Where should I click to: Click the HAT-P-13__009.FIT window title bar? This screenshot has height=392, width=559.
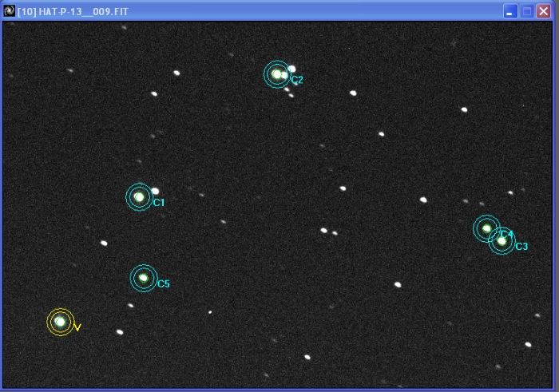coord(240,10)
